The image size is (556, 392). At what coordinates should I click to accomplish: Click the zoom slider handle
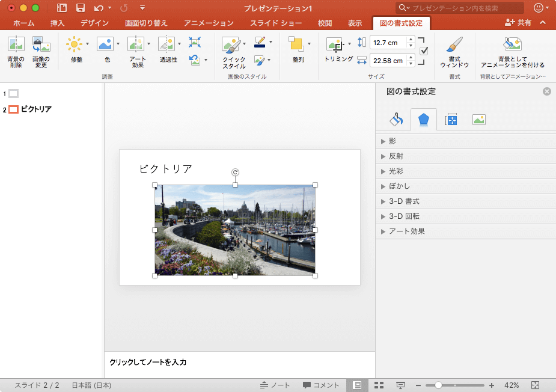[439, 385]
